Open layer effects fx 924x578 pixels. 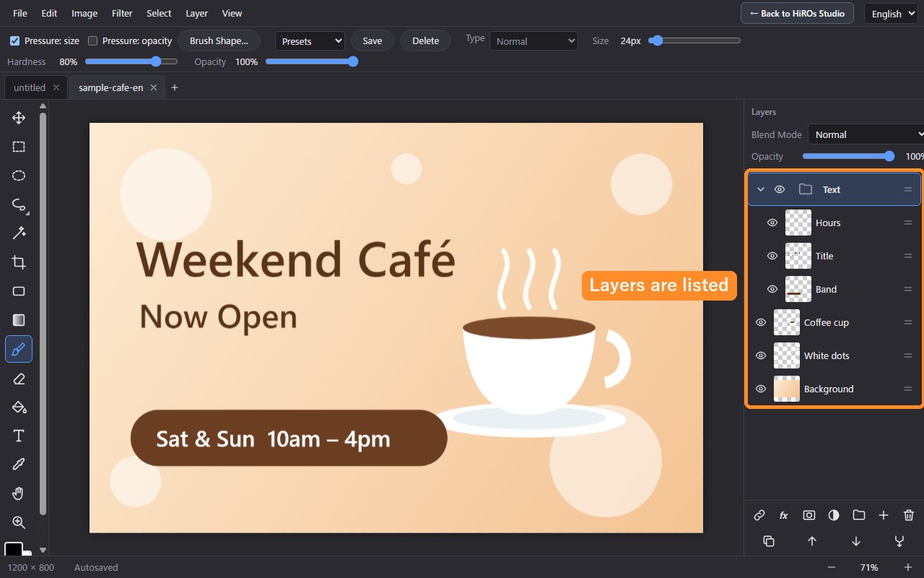[x=784, y=515]
